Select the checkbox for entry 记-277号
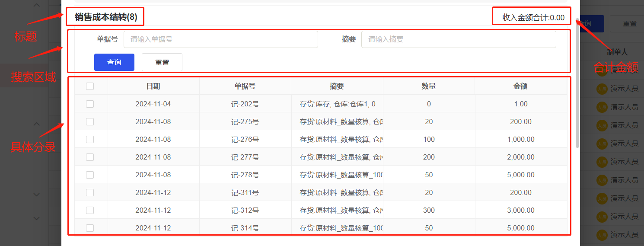The height and width of the screenshot is (246, 644). click(90, 157)
